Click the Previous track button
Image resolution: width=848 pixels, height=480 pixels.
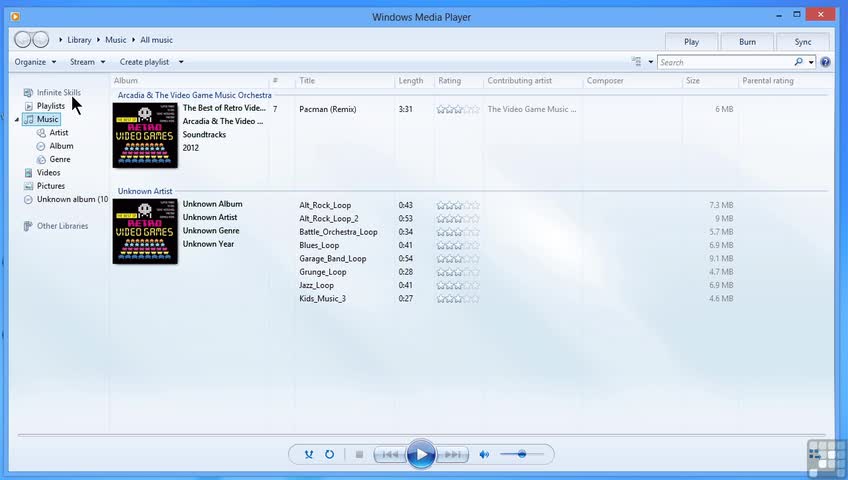390,455
